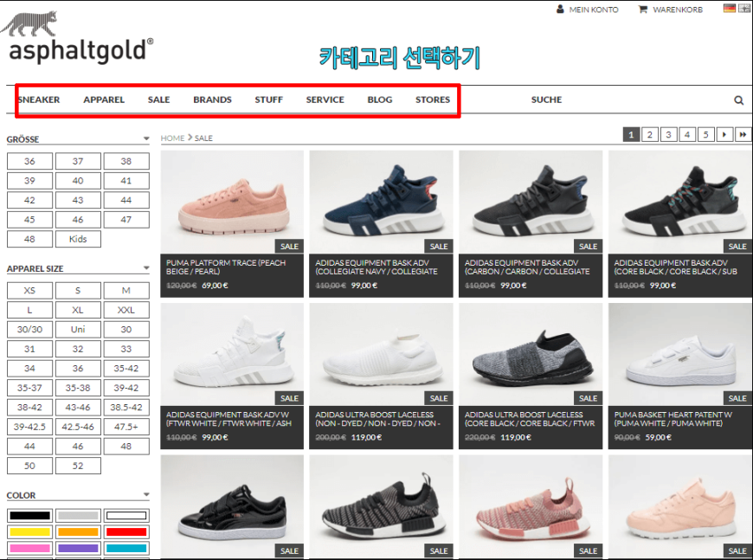Open the Stores menu item
The height and width of the screenshot is (560, 753).
[433, 100]
